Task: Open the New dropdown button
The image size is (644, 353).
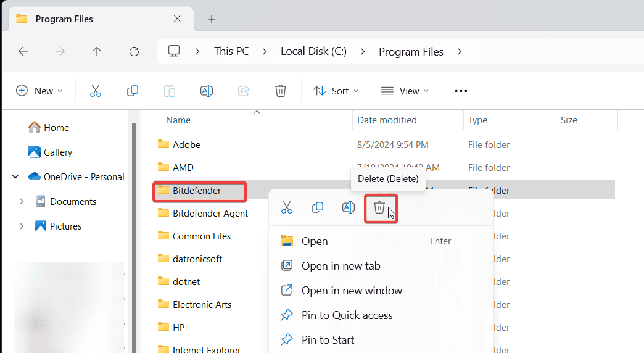Action: 39,91
